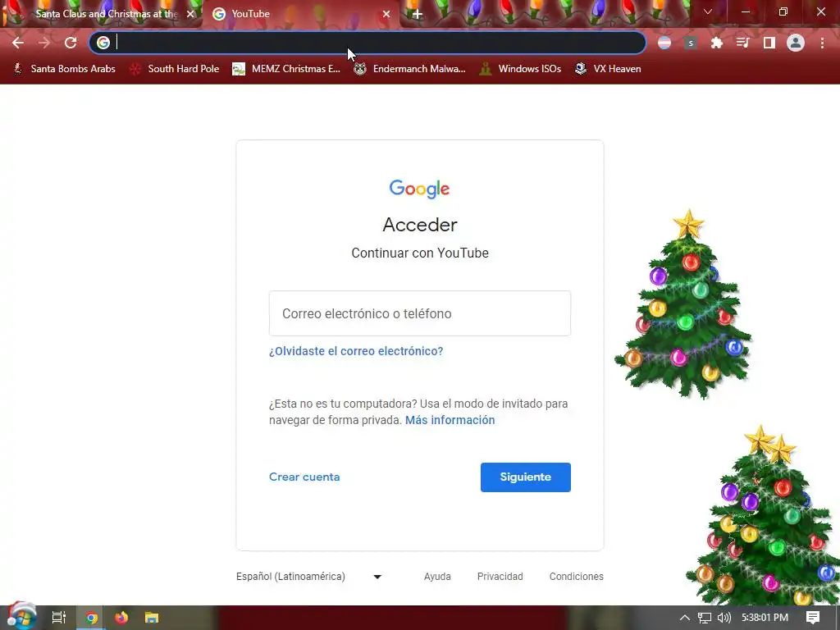Open the Windows Start button
840x630 pixels.
pos(21,616)
